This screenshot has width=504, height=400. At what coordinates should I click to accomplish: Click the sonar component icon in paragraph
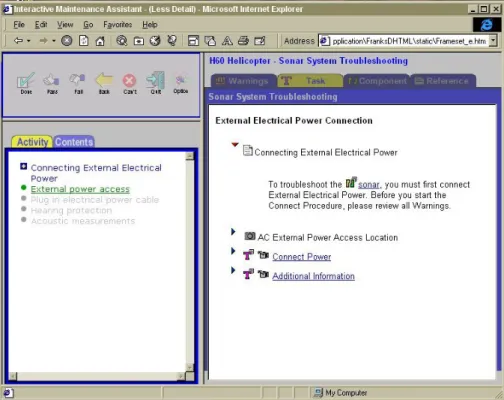click(351, 182)
